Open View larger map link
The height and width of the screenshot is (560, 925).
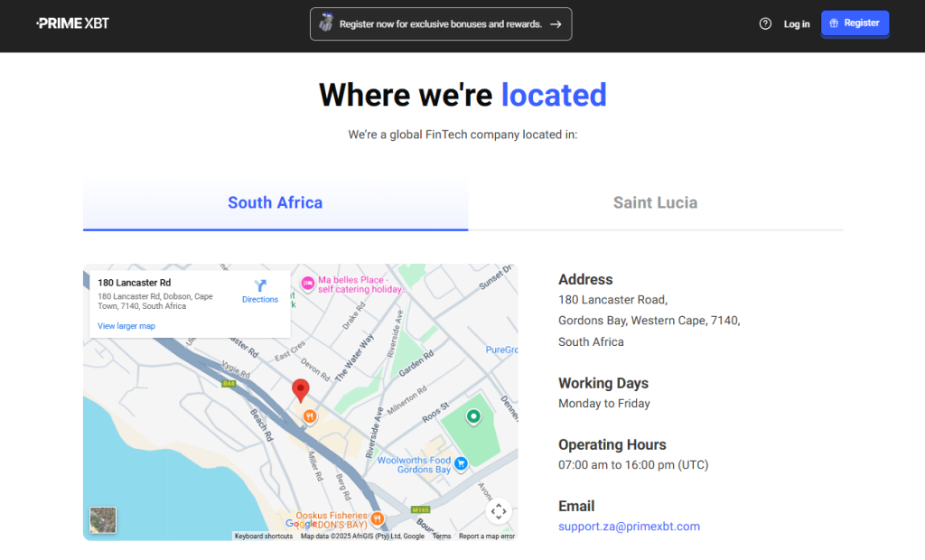tap(126, 326)
